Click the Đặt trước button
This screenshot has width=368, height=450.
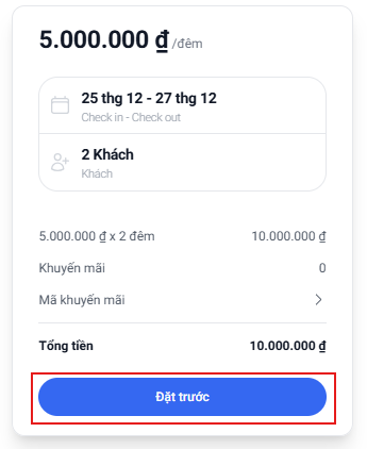coord(182,397)
